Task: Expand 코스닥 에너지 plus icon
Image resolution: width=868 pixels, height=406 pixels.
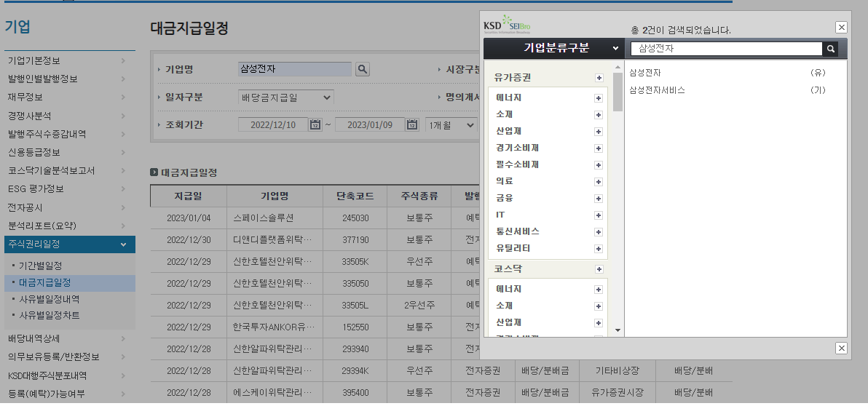Action: [x=599, y=290]
